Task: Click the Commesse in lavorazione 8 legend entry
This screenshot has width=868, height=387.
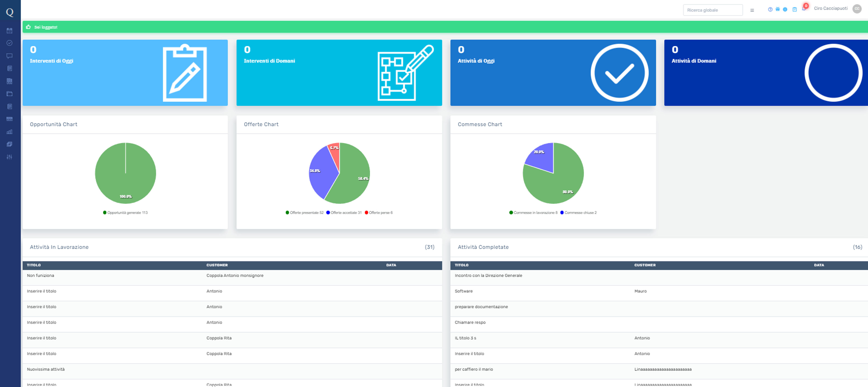Action: coord(533,213)
